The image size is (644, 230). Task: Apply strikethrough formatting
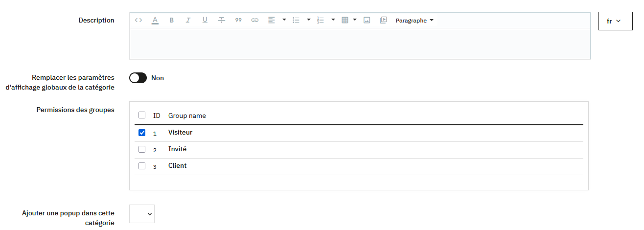(x=222, y=20)
